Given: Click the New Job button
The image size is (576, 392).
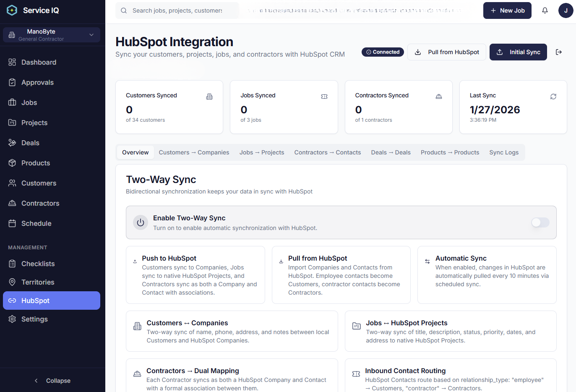Looking at the screenshot, I should [507, 10].
